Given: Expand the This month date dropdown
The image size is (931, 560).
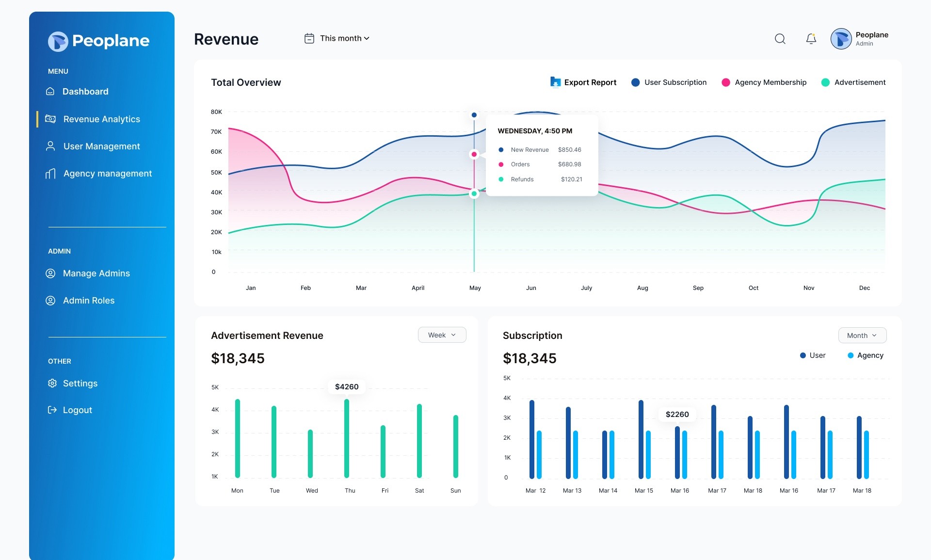Looking at the screenshot, I should pos(344,38).
